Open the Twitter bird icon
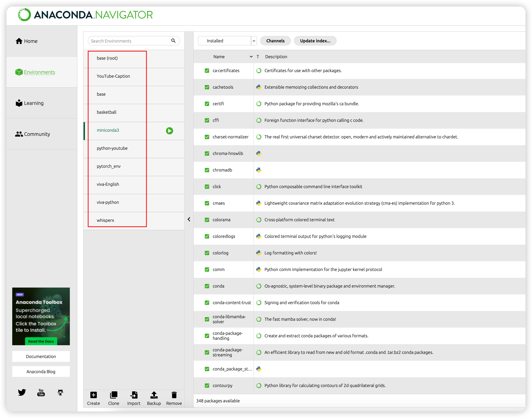 pyautogui.click(x=22, y=392)
